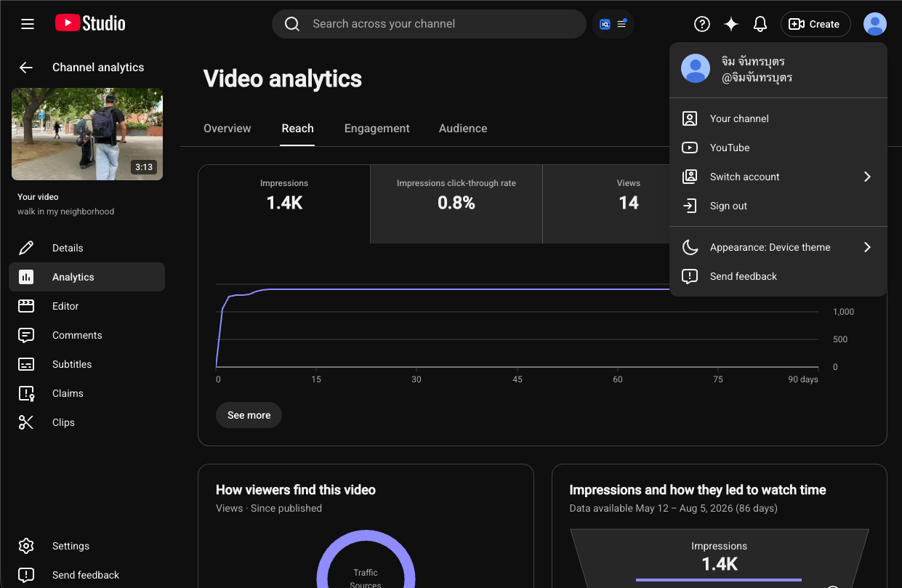
Task: Click the YouTube play icon in menu
Action: tap(690, 148)
